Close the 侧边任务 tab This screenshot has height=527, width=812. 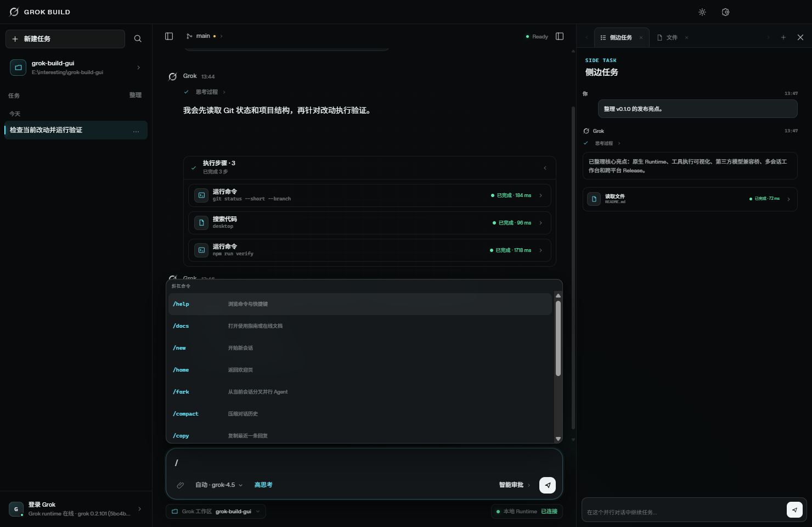click(x=641, y=38)
